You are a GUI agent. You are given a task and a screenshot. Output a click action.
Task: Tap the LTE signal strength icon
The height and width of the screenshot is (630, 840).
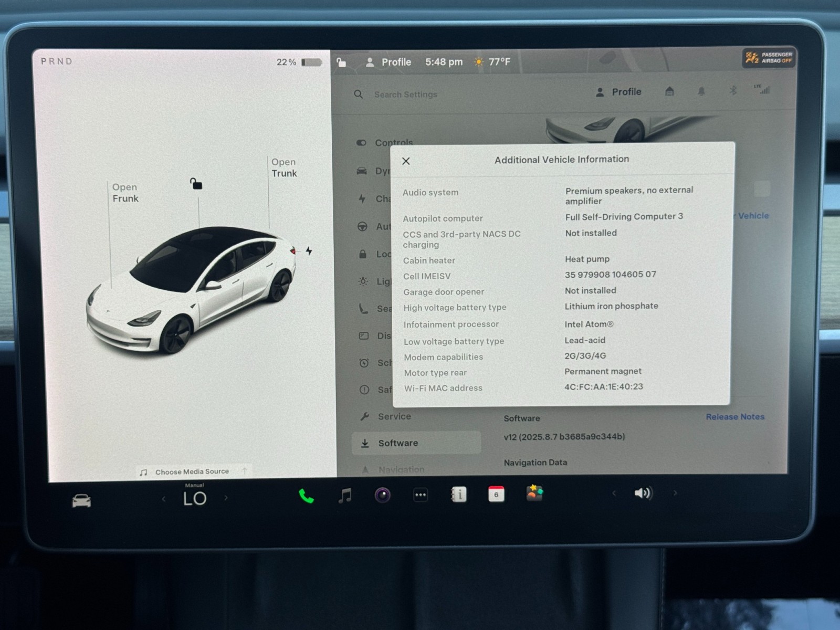tap(762, 89)
